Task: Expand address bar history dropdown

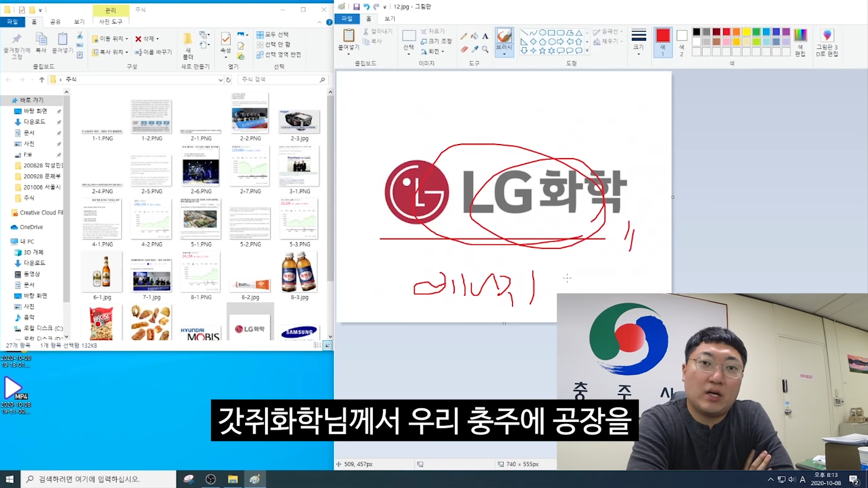Action: tap(220, 80)
